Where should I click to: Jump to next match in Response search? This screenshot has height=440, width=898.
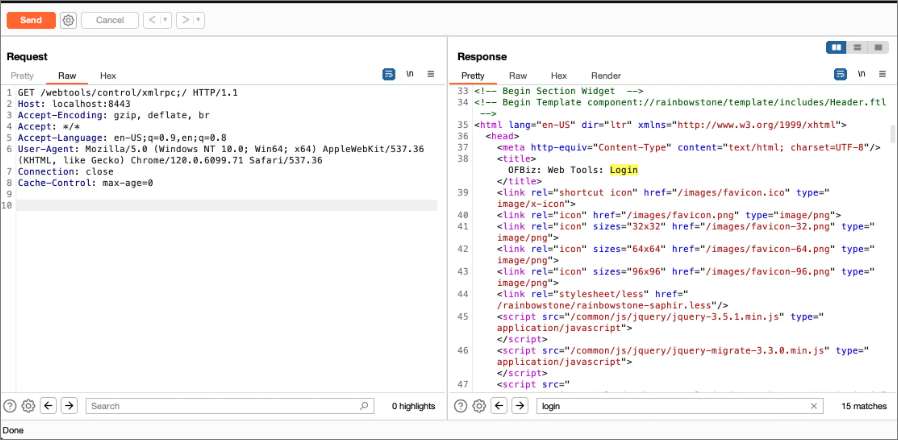click(519, 406)
